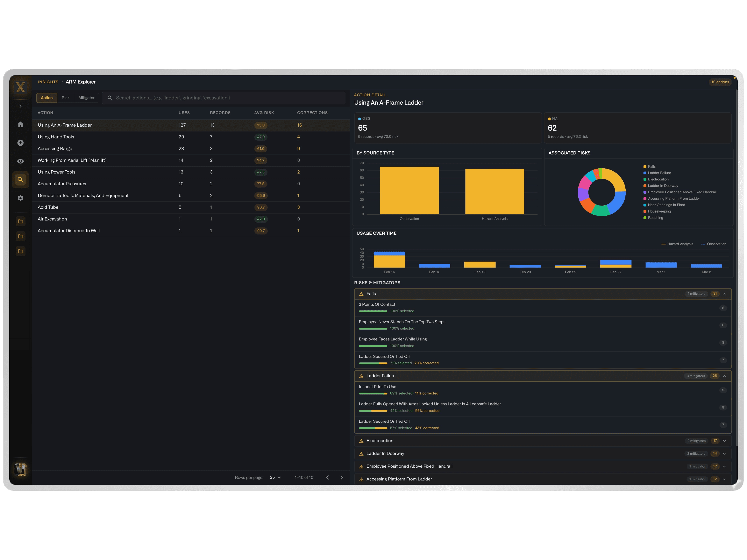Screen dimensions: 747x560
Task: Select the Using Hand Tools row
Action: [x=191, y=137]
